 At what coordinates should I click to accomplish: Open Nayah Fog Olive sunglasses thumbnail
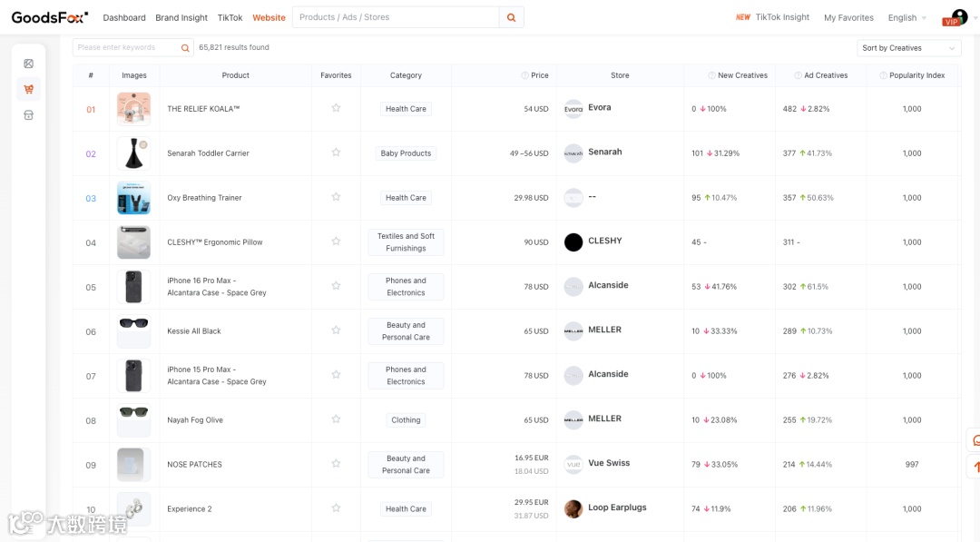[133, 420]
